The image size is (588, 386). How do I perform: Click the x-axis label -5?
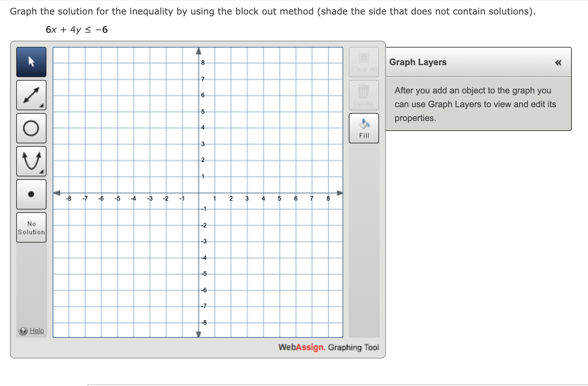click(117, 199)
